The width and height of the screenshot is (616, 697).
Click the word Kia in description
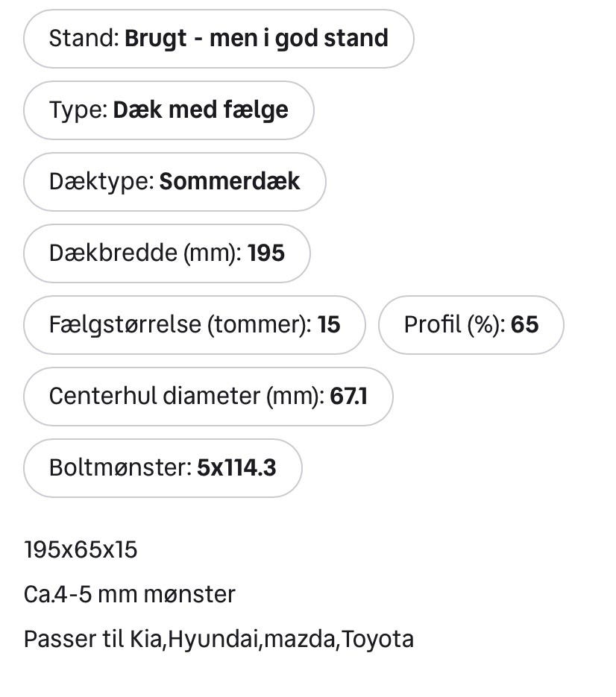pyautogui.click(x=146, y=640)
